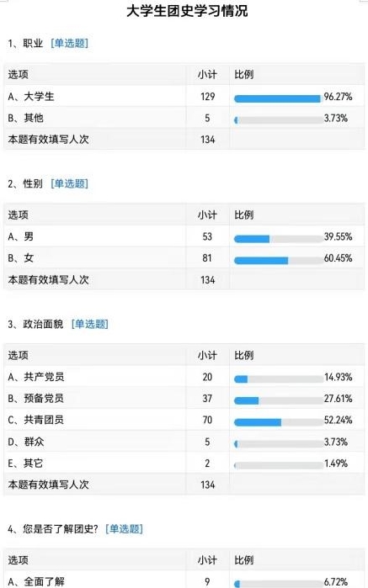This screenshot has height=588, width=368.
Task: Select the D、群众 option row
Action: (184, 442)
